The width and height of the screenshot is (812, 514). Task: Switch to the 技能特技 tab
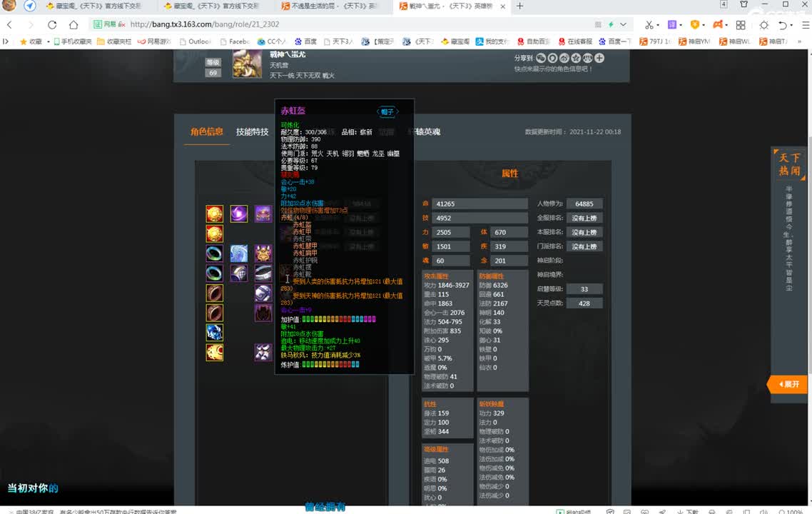253,132
